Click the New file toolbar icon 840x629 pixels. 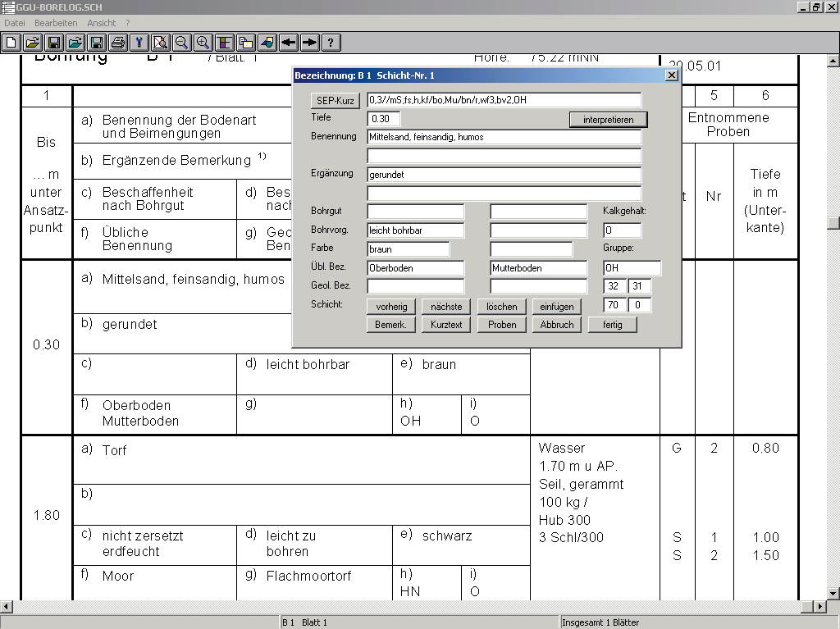click(x=11, y=43)
